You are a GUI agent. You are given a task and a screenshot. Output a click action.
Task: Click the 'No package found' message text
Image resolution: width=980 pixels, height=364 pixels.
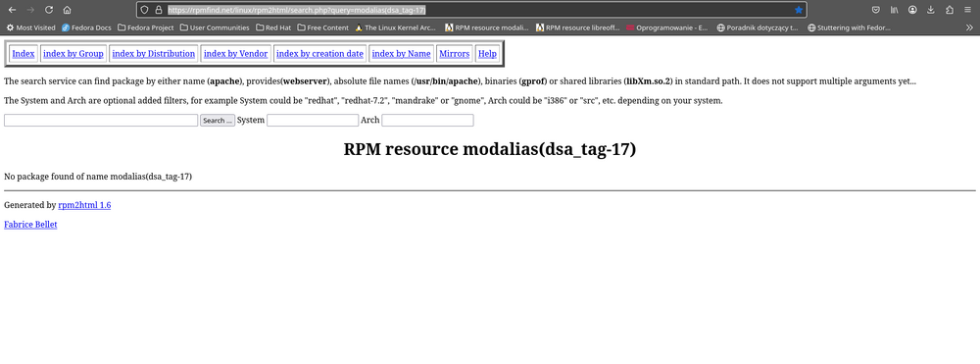(x=98, y=177)
